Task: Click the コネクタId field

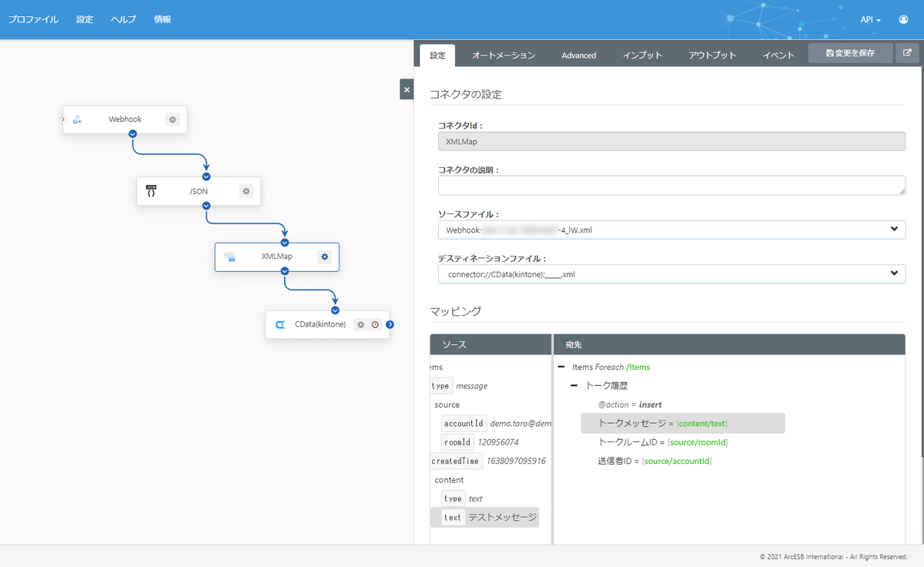Action: tap(671, 142)
